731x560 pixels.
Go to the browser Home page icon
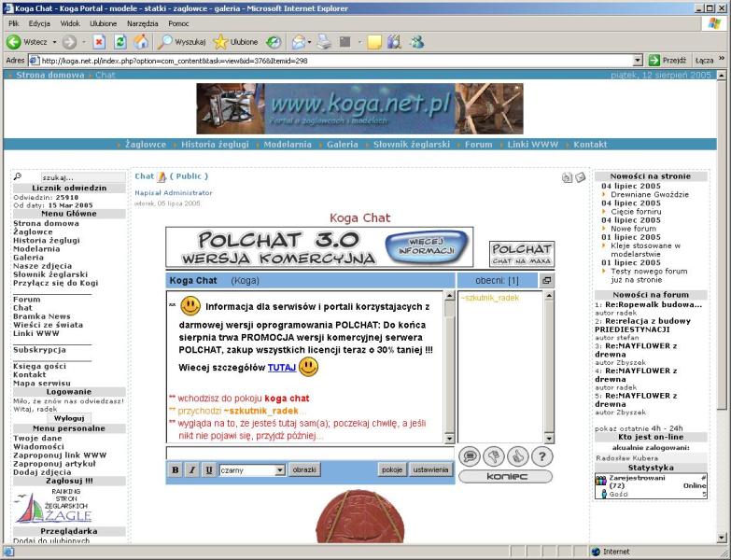141,42
